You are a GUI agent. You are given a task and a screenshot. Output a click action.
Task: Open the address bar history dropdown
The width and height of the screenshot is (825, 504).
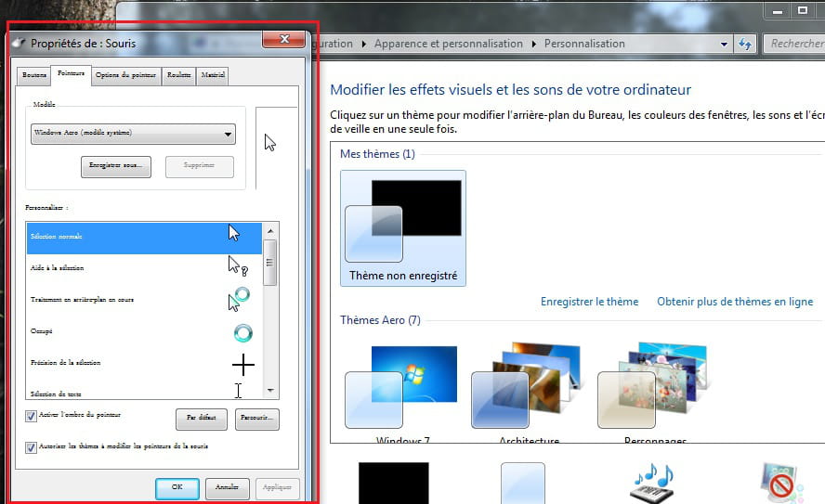[x=724, y=45]
